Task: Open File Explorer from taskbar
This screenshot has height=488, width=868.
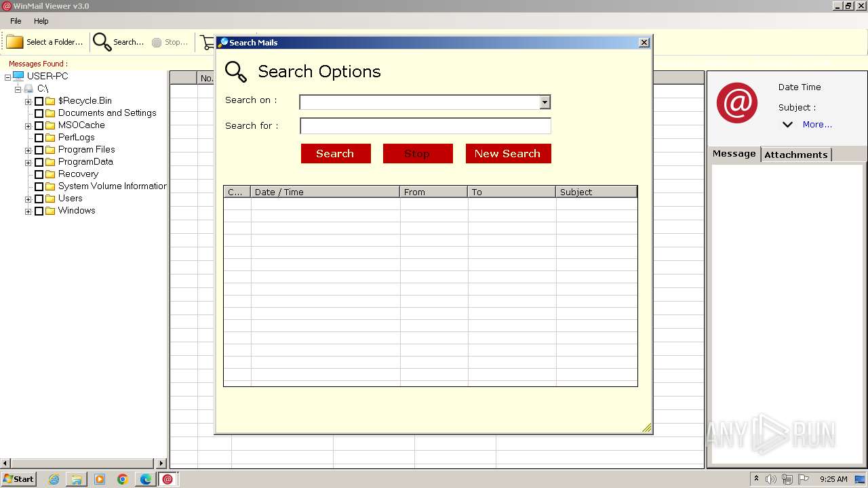Action: pos(77,479)
